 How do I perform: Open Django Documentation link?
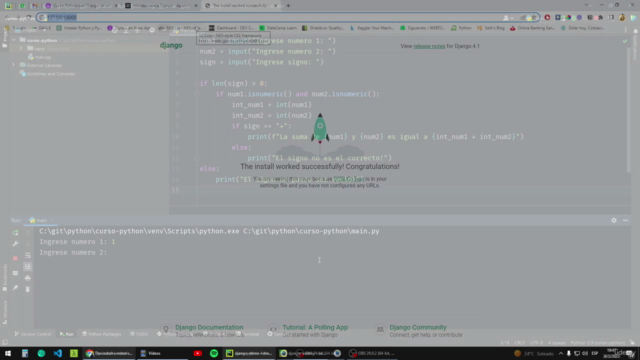point(209,327)
